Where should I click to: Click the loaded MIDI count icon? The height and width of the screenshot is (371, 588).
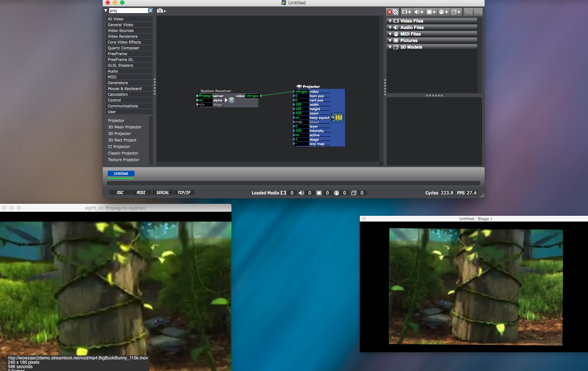(x=337, y=193)
